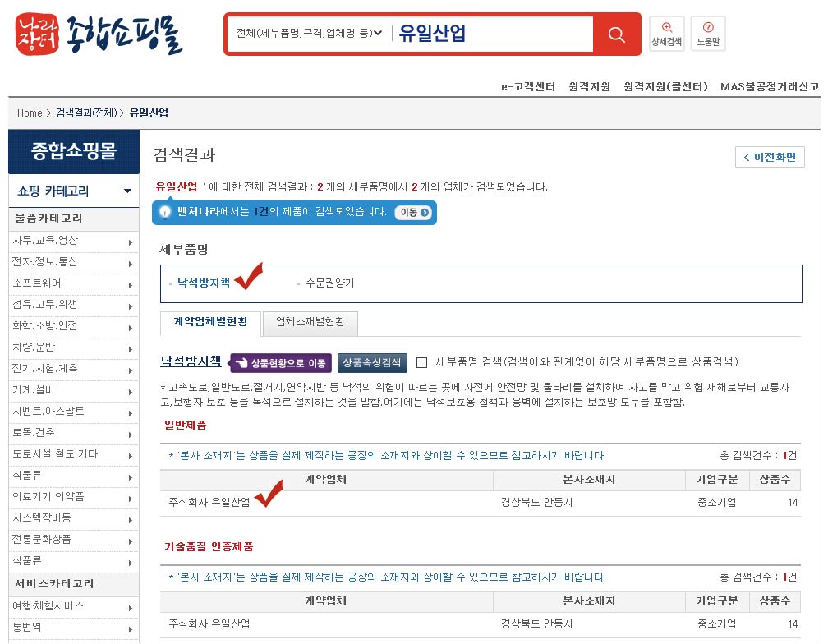
Task: Click 경상북도 안동시 in the 기술품질 인증제품 table
Action: pos(536,624)
